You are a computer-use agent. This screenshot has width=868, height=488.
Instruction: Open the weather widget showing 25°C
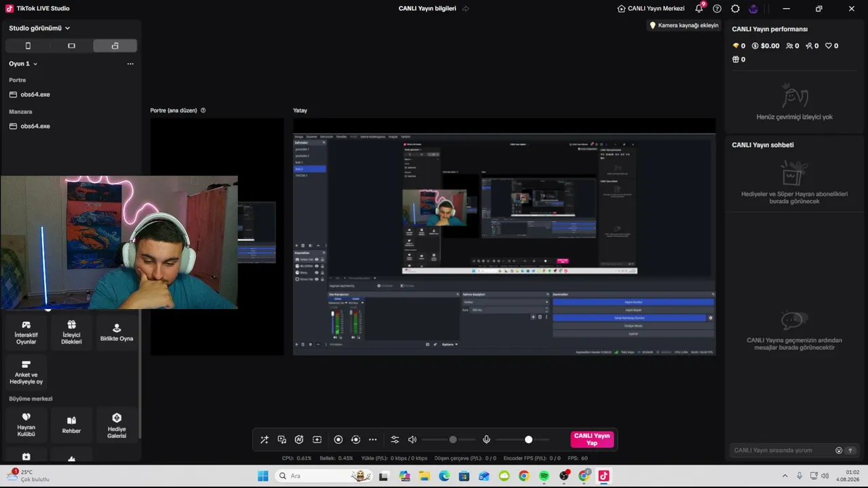28,475
